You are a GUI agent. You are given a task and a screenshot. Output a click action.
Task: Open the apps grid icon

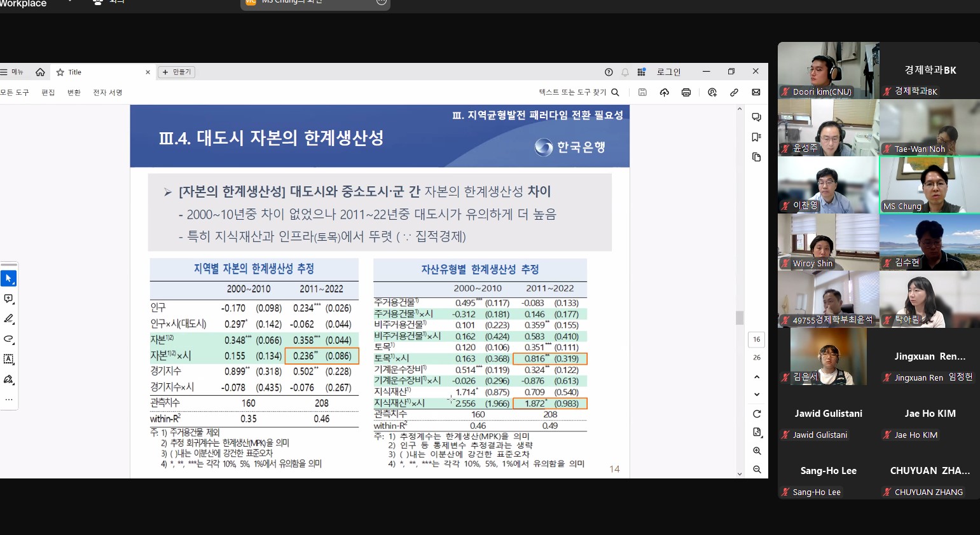tap(642, 72)
